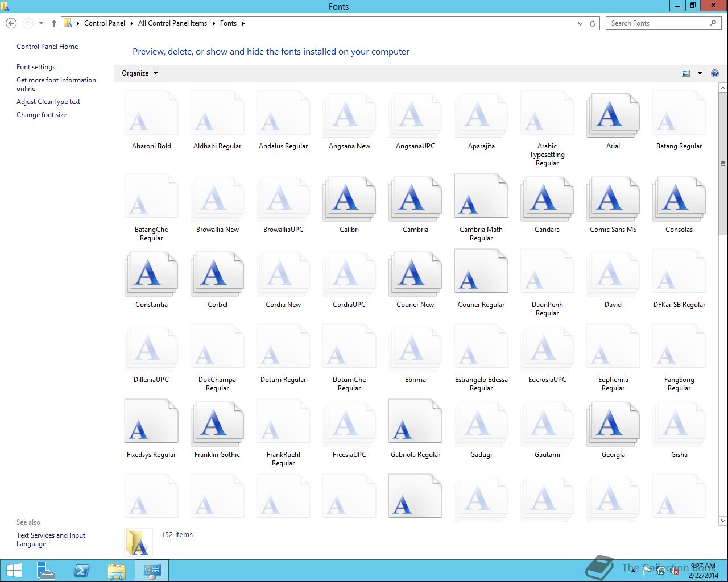This screenshot has width=728, height=582.
Task: Click the scrollbar down arrow
Action: tap(723, 521)
